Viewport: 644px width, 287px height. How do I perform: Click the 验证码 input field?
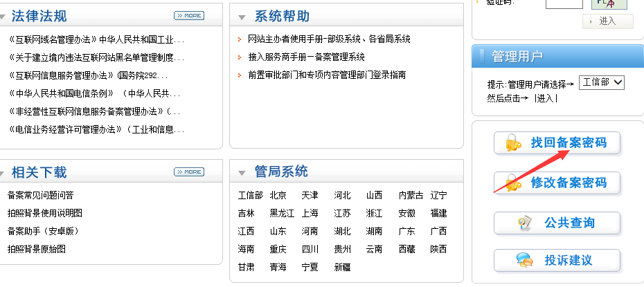point(564,3)
